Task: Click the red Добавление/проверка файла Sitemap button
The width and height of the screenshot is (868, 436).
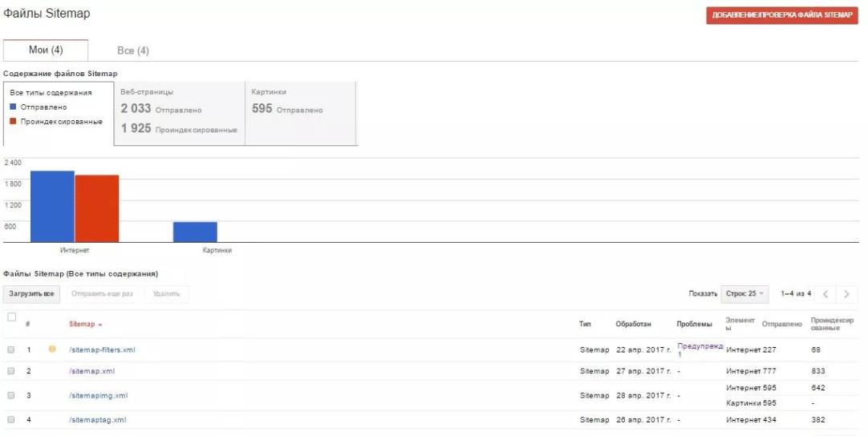Action: pos(781,15)
